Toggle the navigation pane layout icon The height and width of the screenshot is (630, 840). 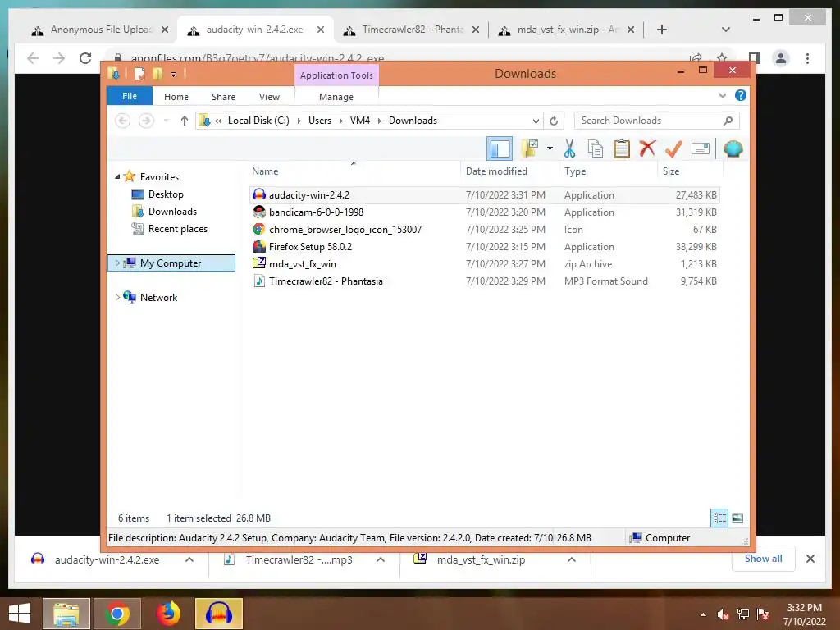click(500, 149)
